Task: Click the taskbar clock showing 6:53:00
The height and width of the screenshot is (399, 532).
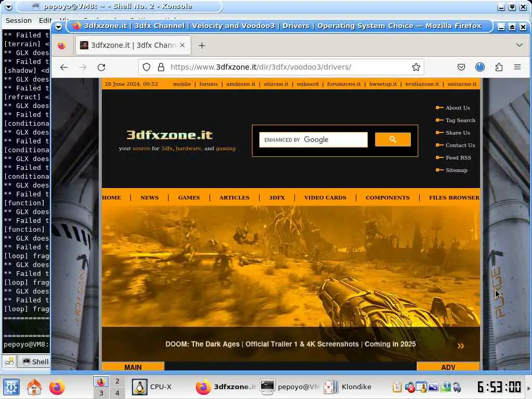Action: tap(499, 387)
